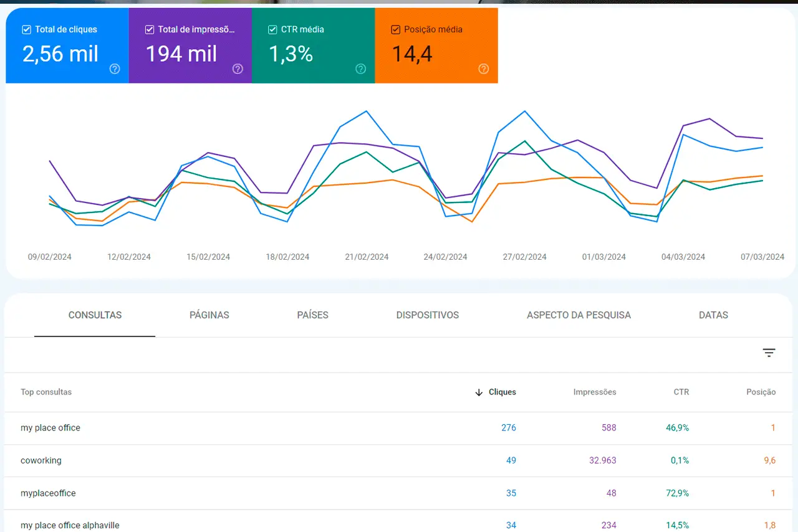Screen dimensions: 798x532
Task: Click the 588 impressions value
Action: [609, 428]
